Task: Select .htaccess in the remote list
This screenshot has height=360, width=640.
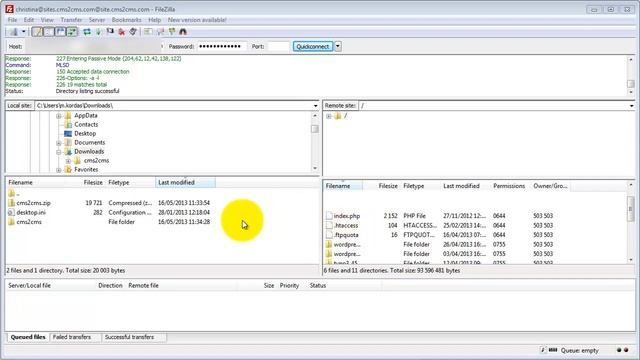Action: coord(346,225)
